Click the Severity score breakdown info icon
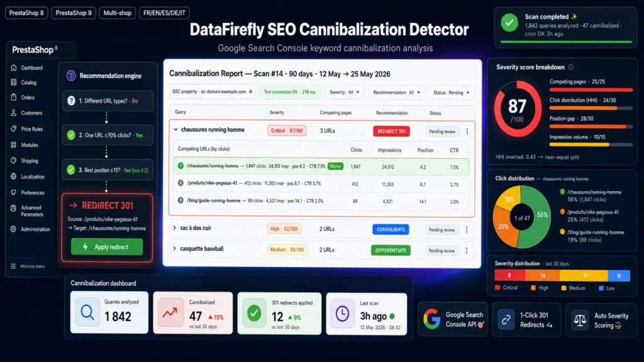The image size is (644, 362). [x=571, y=67]
